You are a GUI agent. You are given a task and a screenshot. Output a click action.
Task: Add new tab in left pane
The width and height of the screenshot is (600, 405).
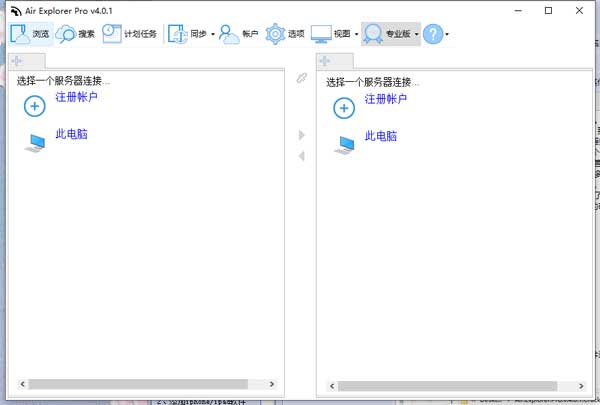[x=17, y=62]
